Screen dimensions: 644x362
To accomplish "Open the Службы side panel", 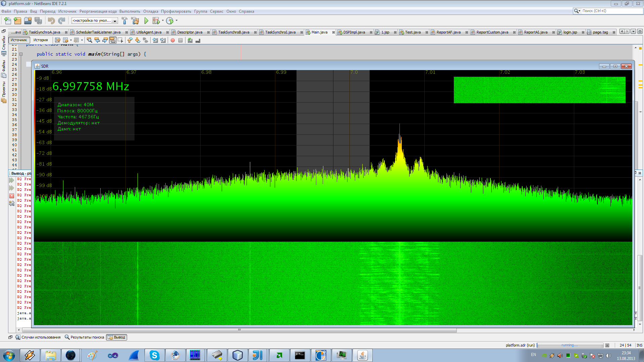I will click(x=4, y=45).
